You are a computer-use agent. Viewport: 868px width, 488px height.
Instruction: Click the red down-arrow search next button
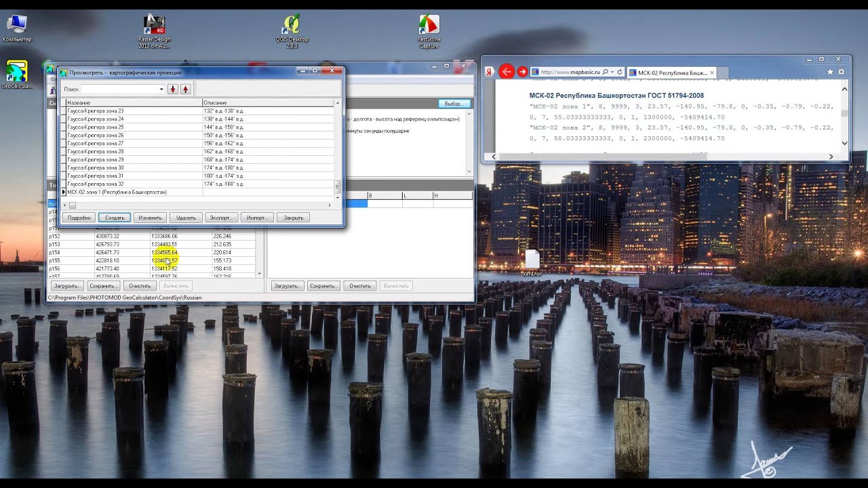point(173,89)
